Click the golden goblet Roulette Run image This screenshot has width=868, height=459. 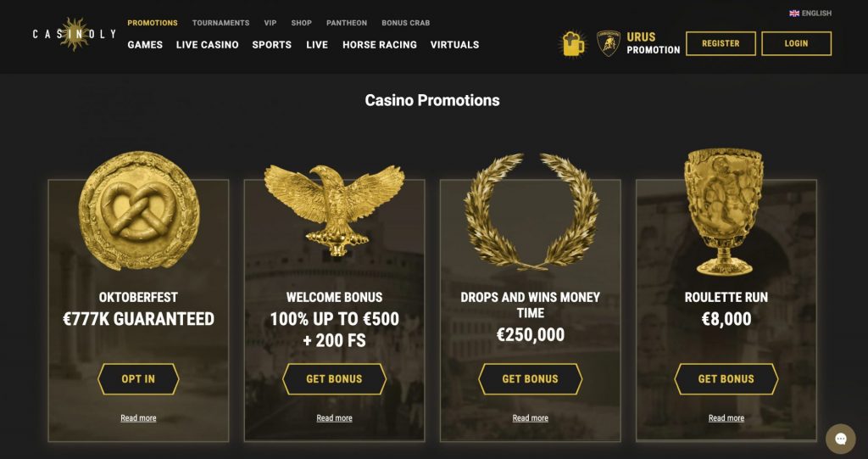coord(726,211)
